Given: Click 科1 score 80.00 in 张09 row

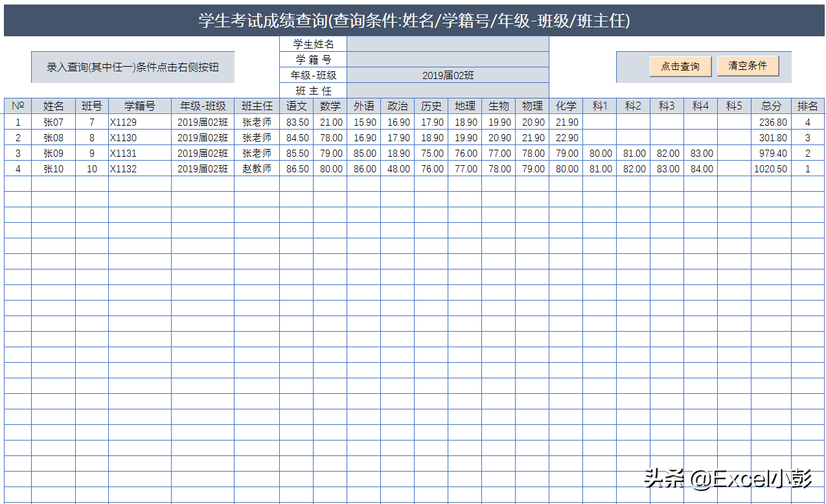Looking at the screenshot, I should click(600, 154).
